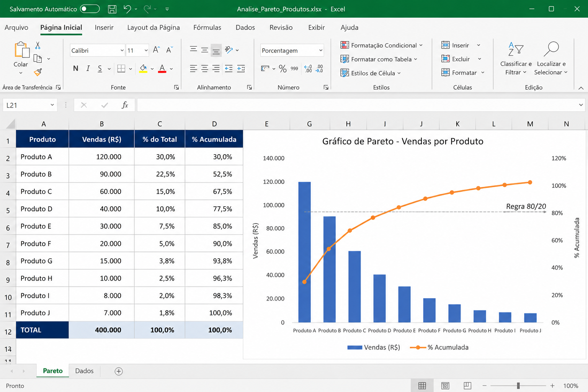The height and width of the screenshot is (392, 588).
Task: Select cell with Produto E
Action: pos(42,226)
